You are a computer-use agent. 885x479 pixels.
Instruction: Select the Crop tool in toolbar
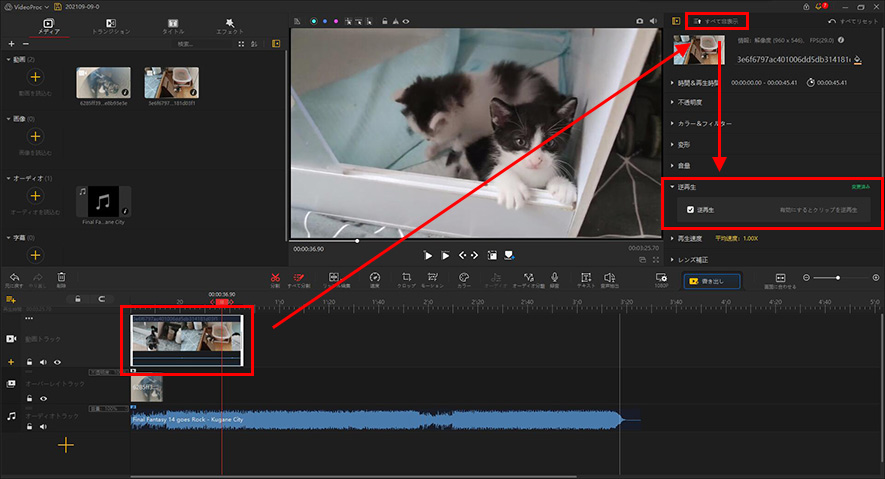(407, 277)
